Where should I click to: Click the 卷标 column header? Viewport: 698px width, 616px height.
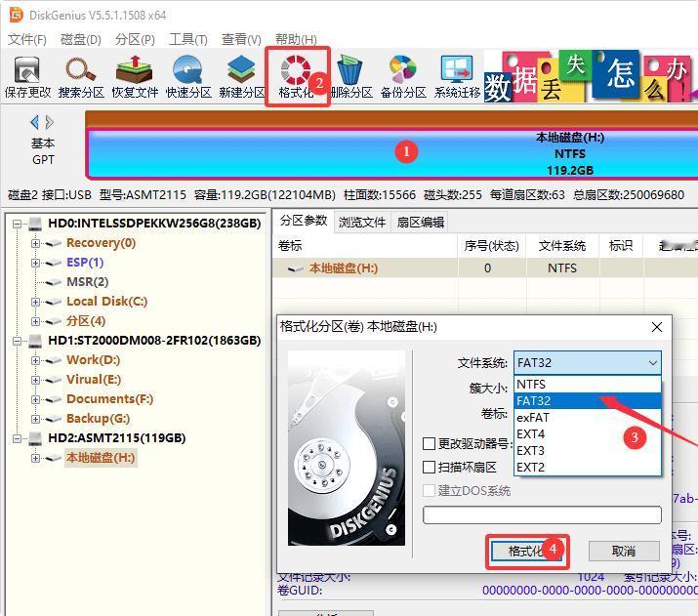click(365, 246)
